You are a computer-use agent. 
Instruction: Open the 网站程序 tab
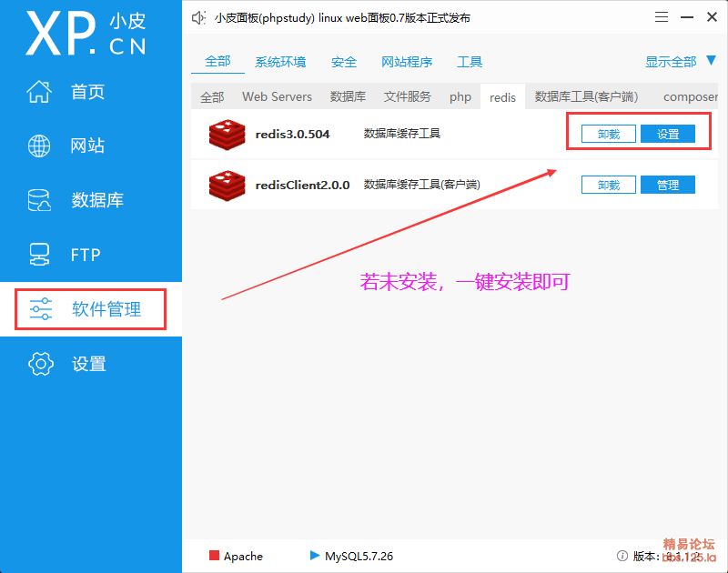pos(407,62)
